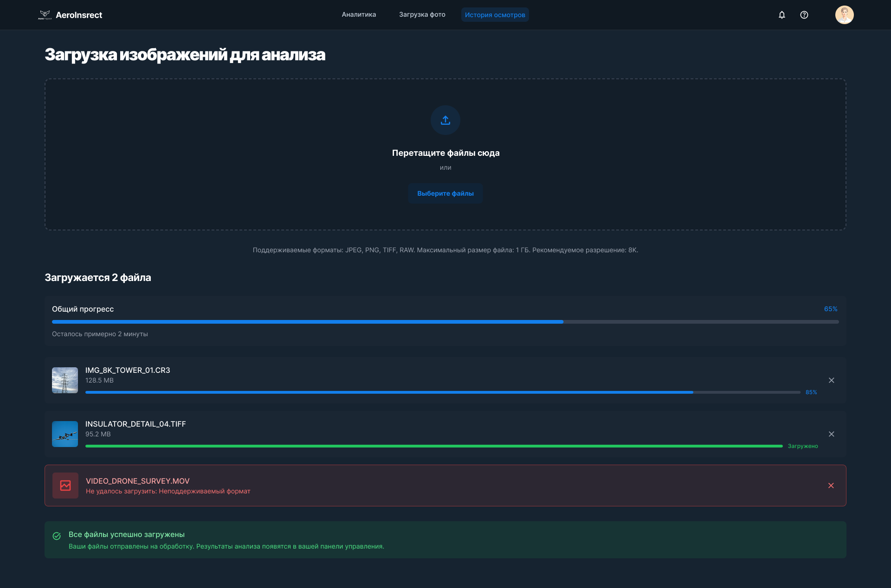Open the notifications bell
The image size is (891, 588).
pos(782,15)
